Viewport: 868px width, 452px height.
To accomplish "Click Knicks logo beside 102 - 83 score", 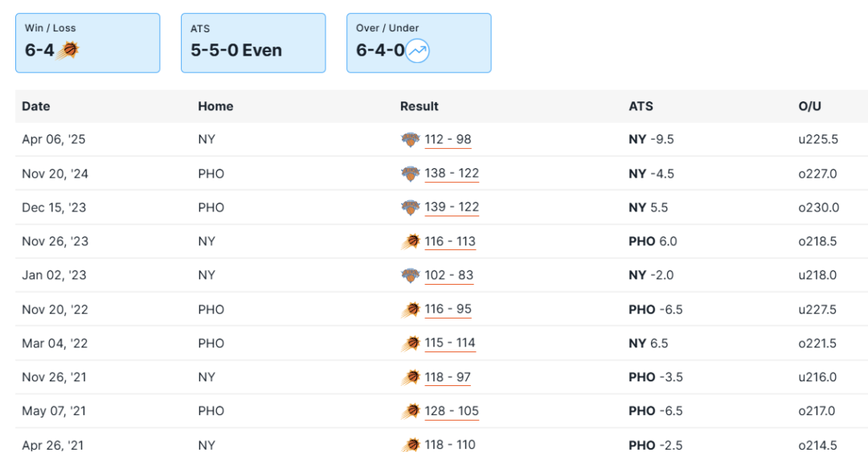I will [x=410, y=275].
